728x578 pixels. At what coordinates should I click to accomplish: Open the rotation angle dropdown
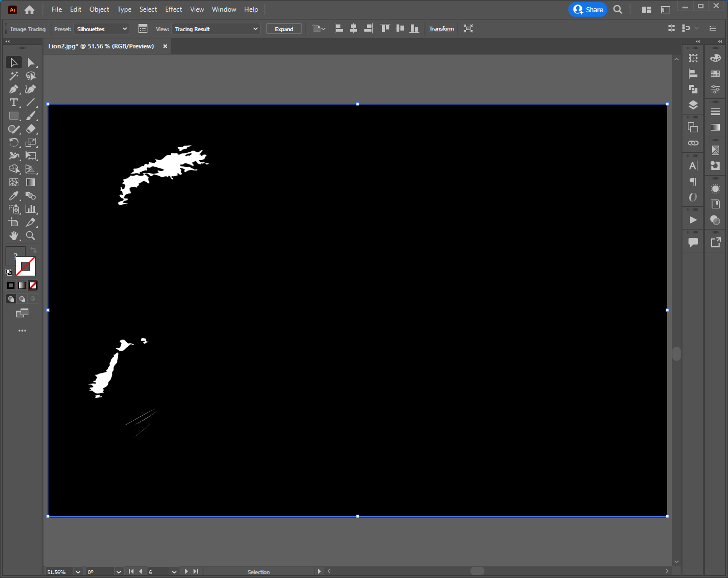118,572
